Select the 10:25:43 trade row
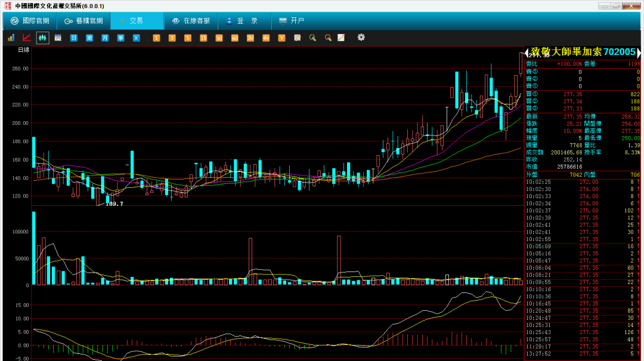 coord(583,332)
